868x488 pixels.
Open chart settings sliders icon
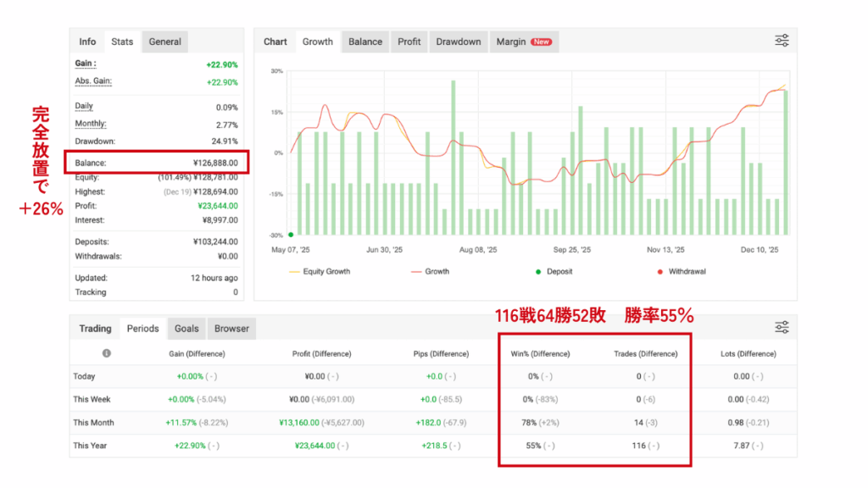coord(782,41)
